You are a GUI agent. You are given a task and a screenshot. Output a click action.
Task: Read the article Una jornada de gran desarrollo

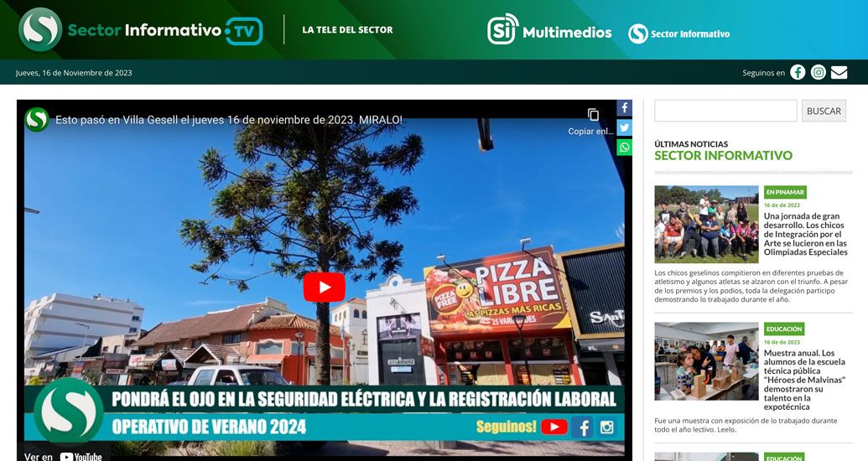(x=805, y=234)
